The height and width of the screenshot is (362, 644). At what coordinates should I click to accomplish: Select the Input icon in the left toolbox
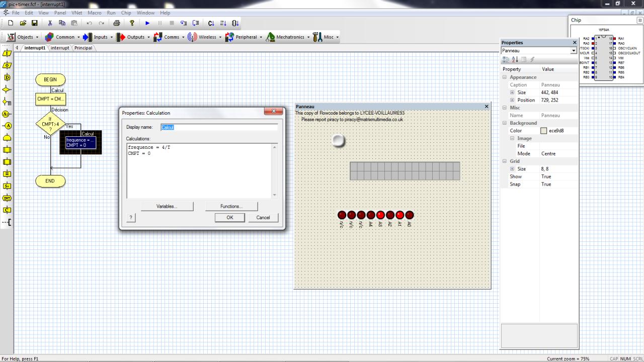click(7, 53)
